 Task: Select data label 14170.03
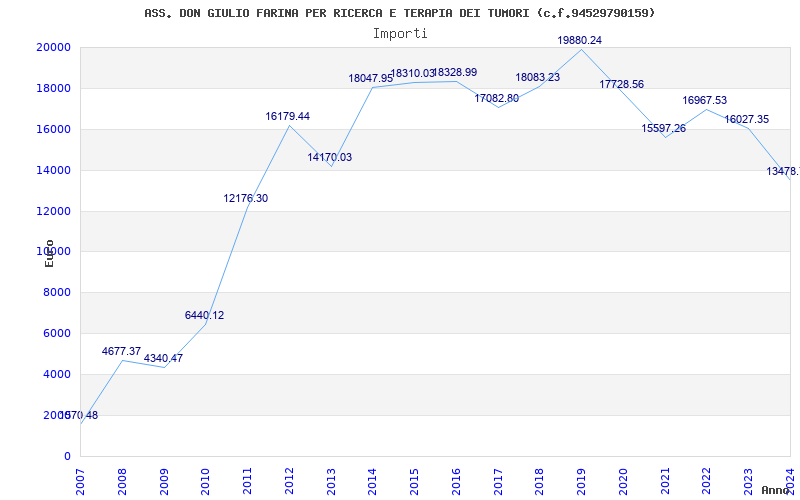[330, 157]
